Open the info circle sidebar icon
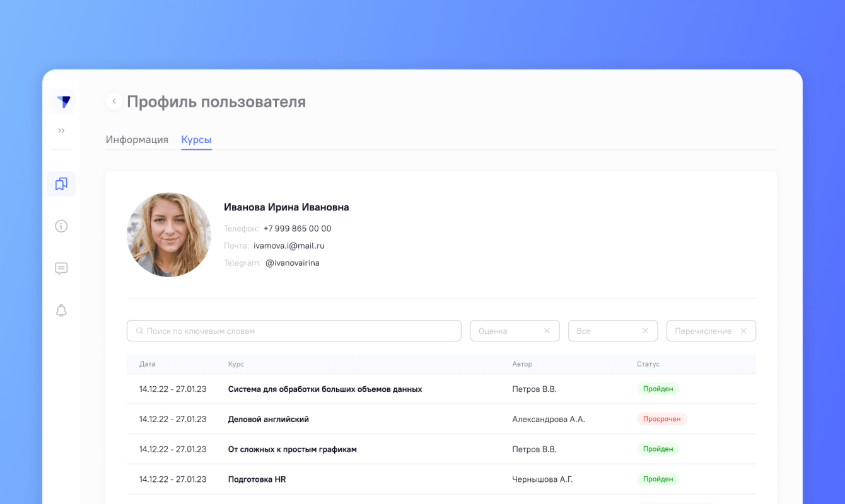 pyautogui.click(x=61, y=226)
